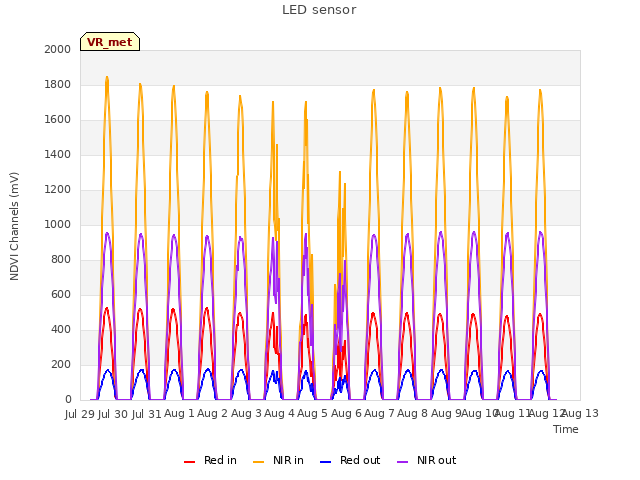Click the purple NIR out legend swatch
The image size is (640, 480).
click(x=402, y=461)
